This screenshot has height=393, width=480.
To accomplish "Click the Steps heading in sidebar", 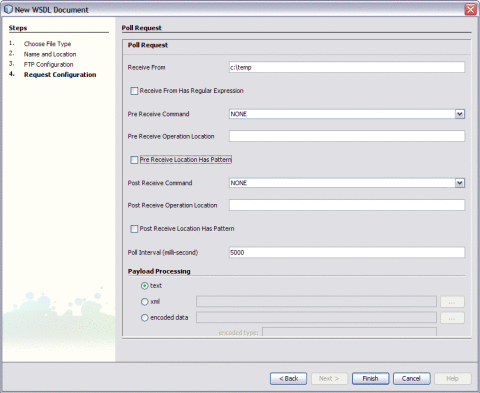I will [x=18, y=28].
